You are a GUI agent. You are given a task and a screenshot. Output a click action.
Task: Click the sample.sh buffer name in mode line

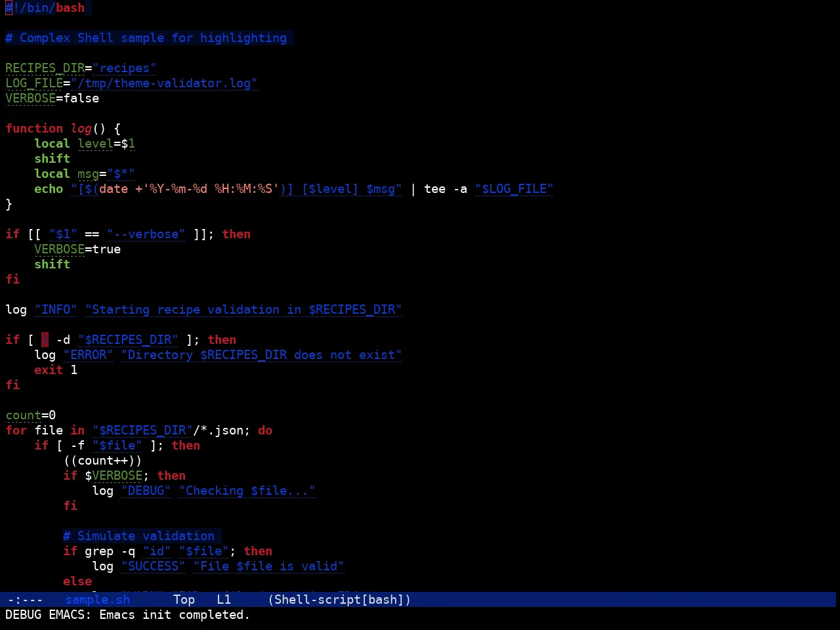pos(98,599)
